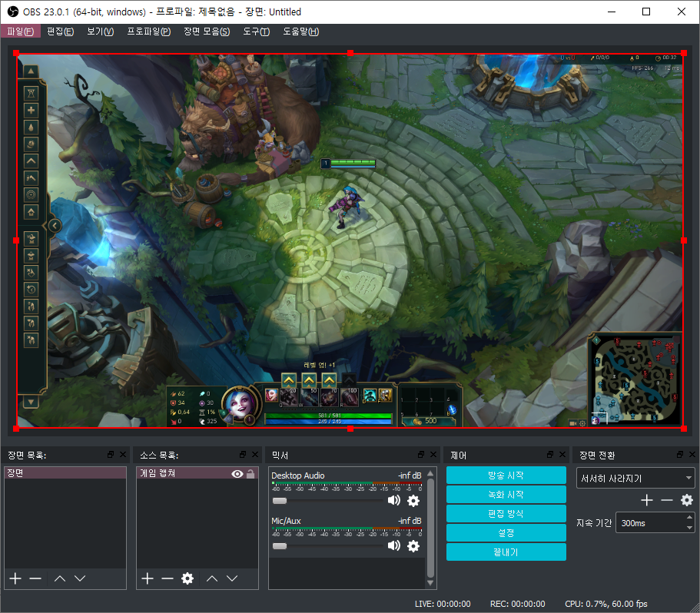The width and height of the screenshot is (700, 613).
Task: Mute Desktop Audio speaker icon
Action: click(393, 501)
